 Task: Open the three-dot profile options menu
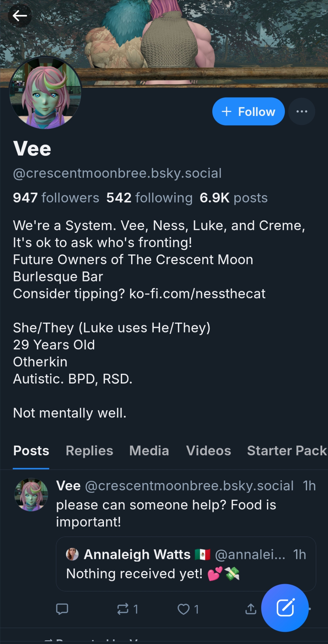(x=302, y=111)
